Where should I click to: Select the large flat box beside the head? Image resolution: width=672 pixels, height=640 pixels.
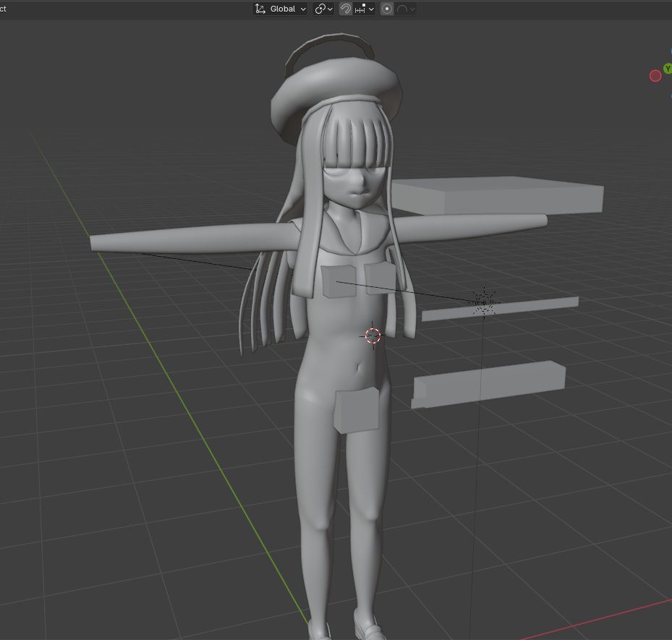coord(498,195)
